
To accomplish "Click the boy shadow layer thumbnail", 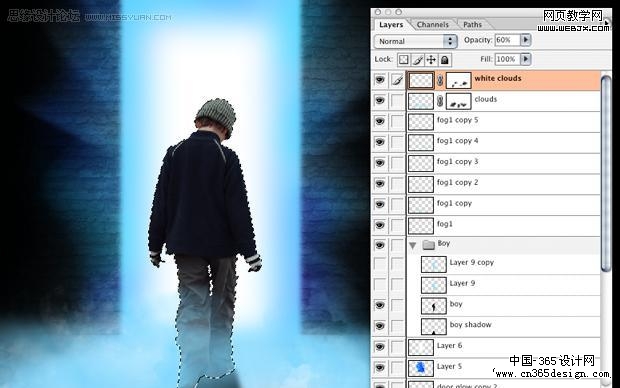I will click(434, 327).
